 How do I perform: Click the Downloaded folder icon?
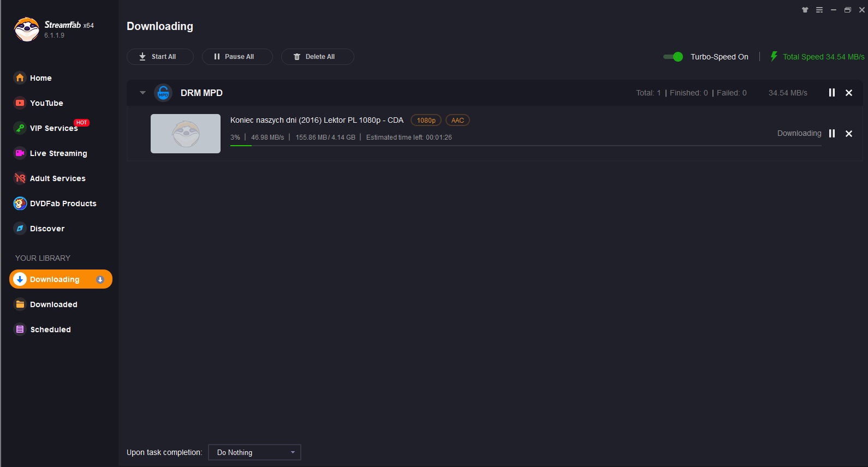(x=20, y=304)
